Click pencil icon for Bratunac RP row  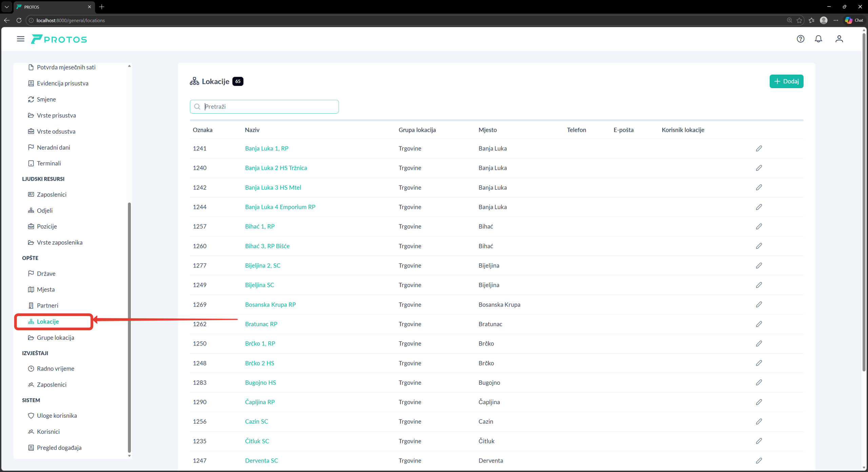tap(759, 324)
